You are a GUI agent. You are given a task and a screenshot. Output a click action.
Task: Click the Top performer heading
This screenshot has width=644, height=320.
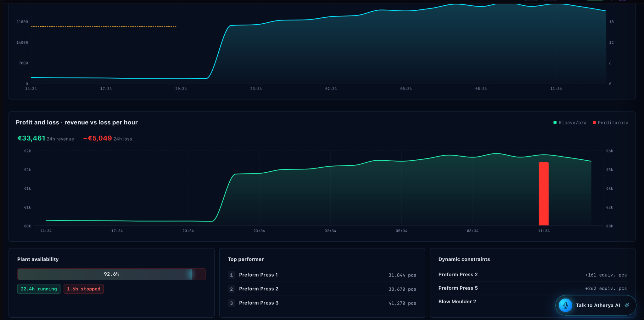[246, 259]
